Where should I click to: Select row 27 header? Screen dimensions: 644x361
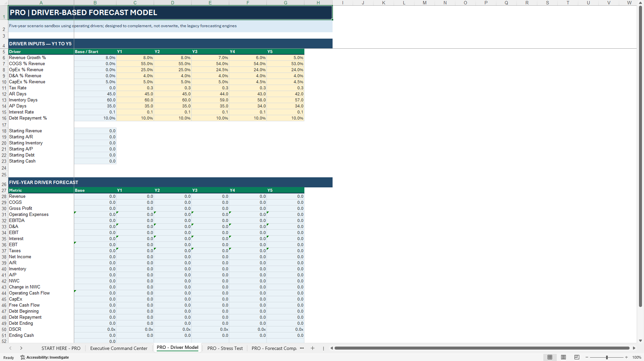4,190
